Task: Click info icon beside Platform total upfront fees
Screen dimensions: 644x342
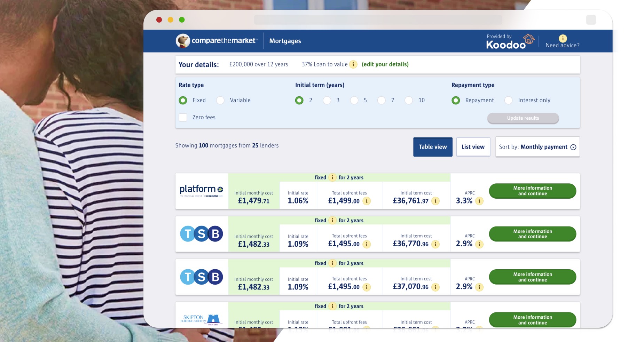Action: pos(367,201)
